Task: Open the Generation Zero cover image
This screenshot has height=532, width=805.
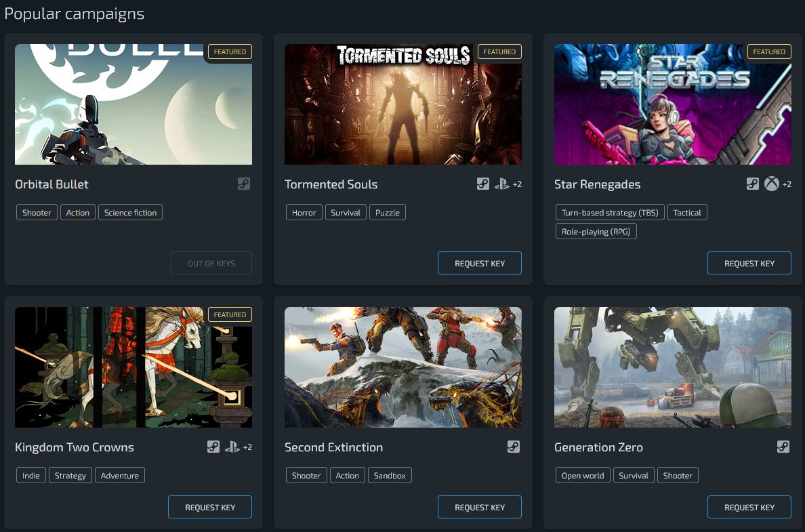Action: (x=673, y=367)
